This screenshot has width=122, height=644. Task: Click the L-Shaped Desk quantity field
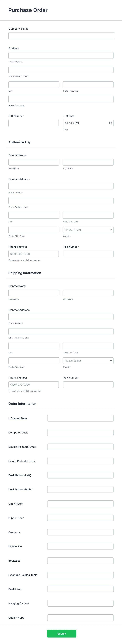click(x=80, y=418)
